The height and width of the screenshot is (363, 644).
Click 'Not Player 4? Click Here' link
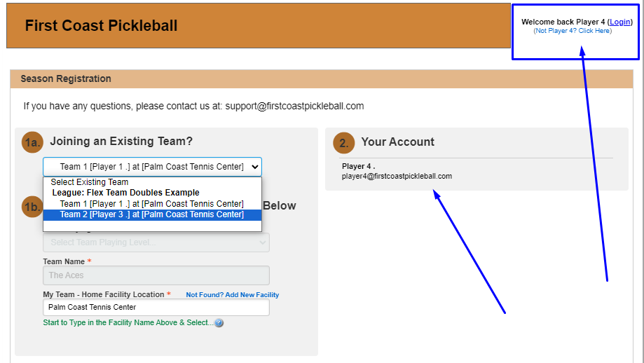(573, 31)
